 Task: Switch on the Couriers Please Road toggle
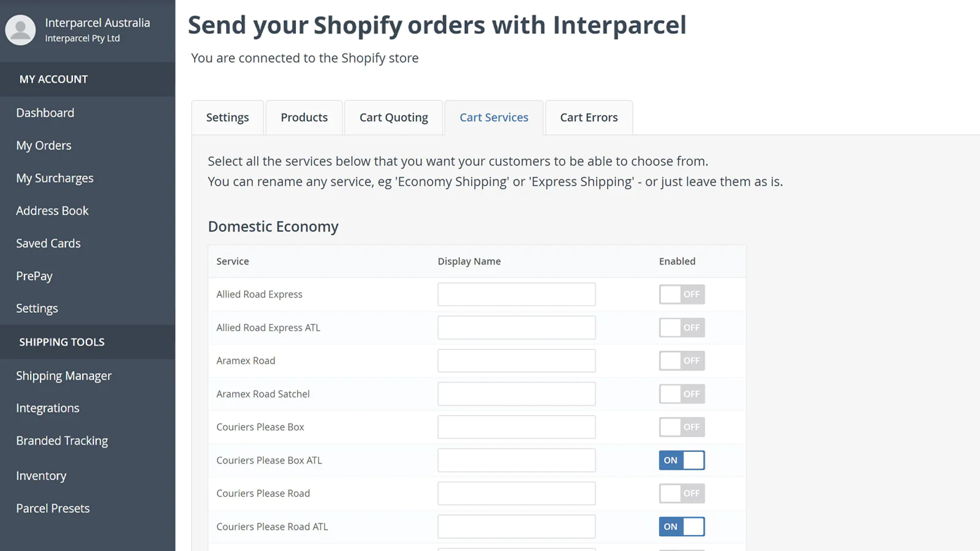[x=682, y=493]
